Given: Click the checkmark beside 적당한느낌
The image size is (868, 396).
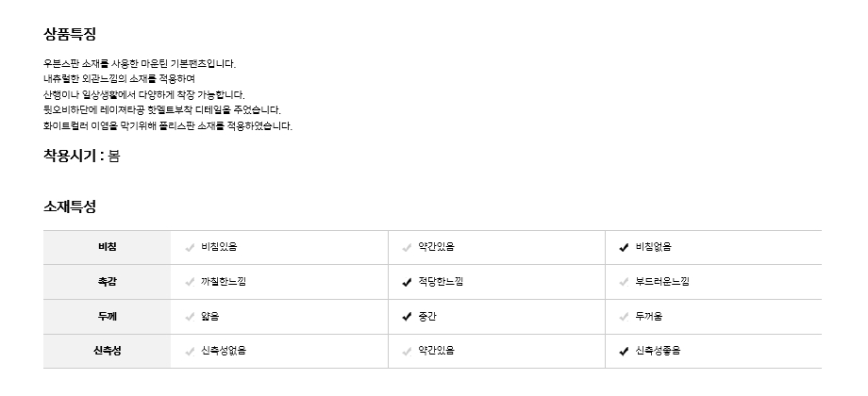Looking at the screenshot, I should (407, 282).
